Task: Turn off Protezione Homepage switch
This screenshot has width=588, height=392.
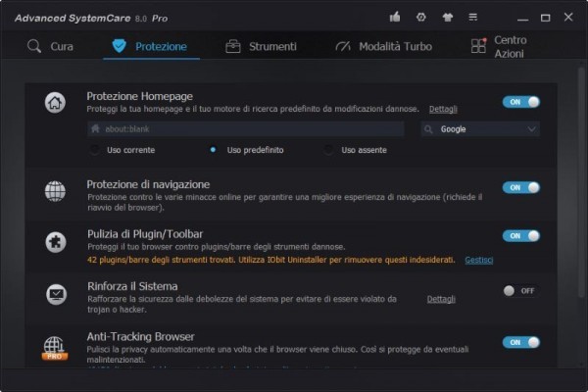Action: [x=520, y=102]
